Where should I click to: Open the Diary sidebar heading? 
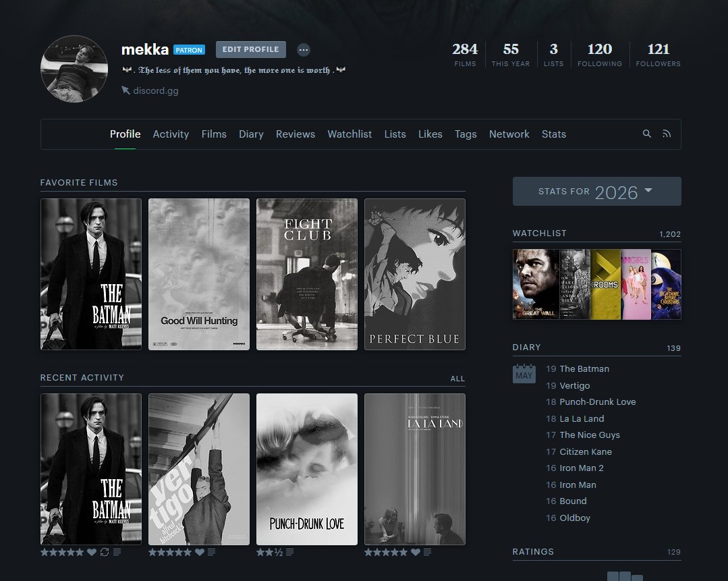point(526,347)
